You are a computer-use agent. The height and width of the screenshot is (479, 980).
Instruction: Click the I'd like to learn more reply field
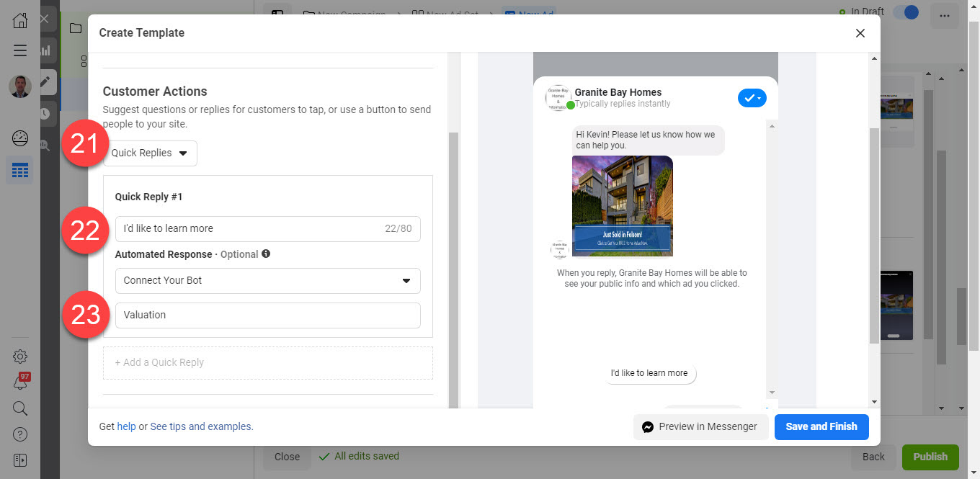click(267, 228)
